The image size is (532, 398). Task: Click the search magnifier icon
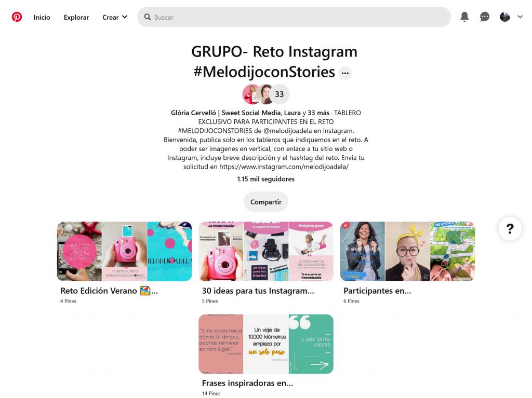(147, 17)
